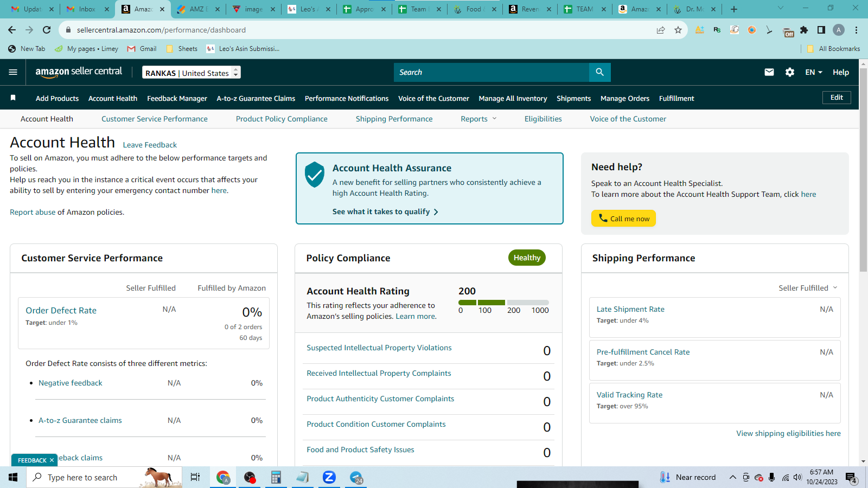Click the Amazon Seller Central logo

[x=79, y=72]
